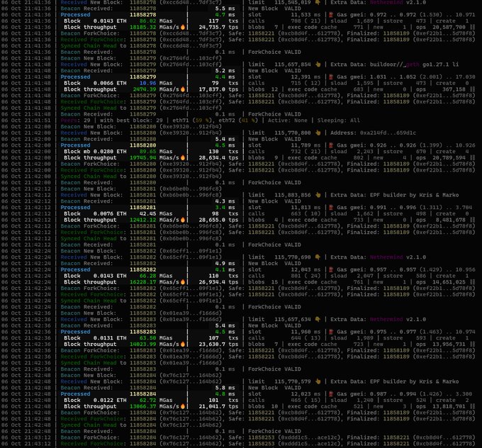Screen dimensions: 482x448
Task: Click extra data 'buildoor//_geth go1.27.1 li'
Action: click(x=414, y=65)
